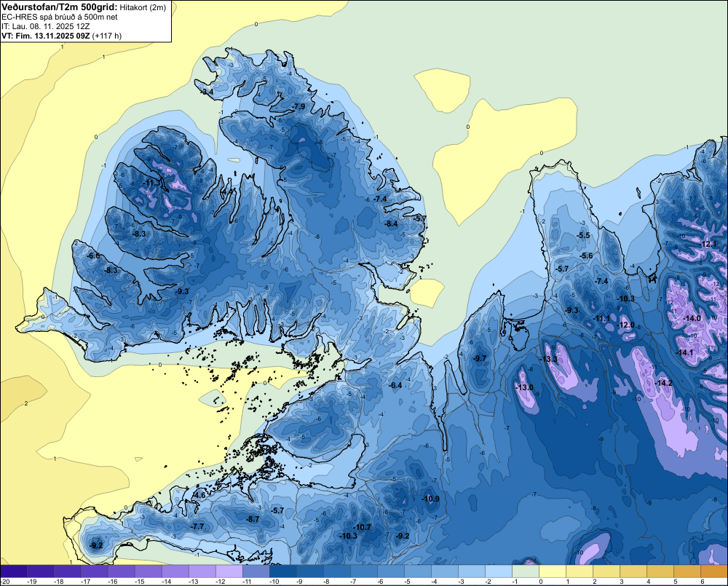Click the -7.7 temperature value
This screenshot has width=728, height=586.
pyautogui.click(x=197, y=526)
